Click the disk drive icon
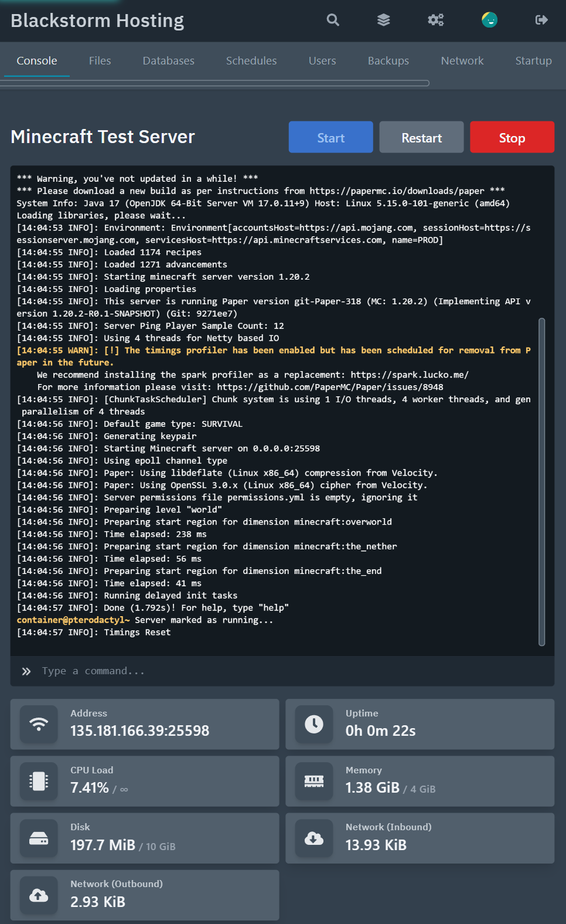Viewport: 566px width, 924px height. click(x=39, y=838)
